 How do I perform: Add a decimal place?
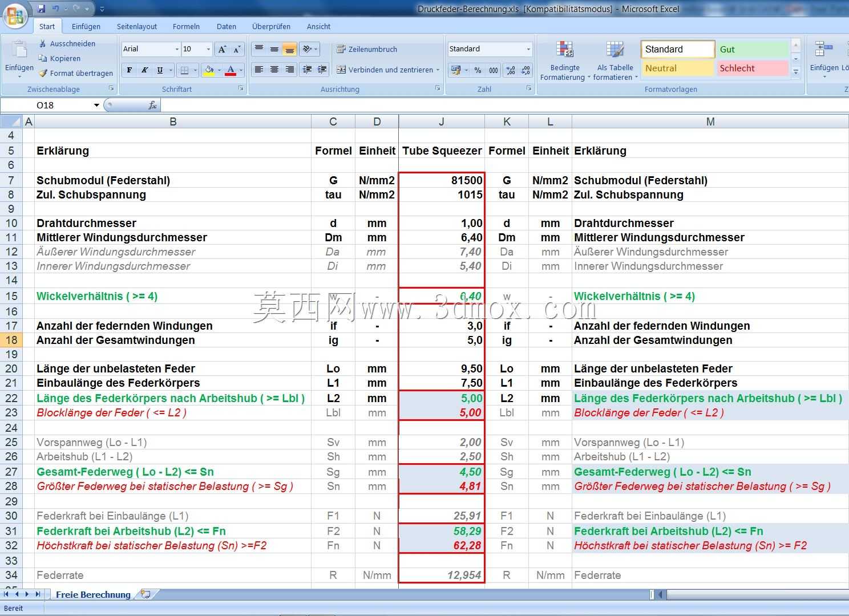[511, 70]
